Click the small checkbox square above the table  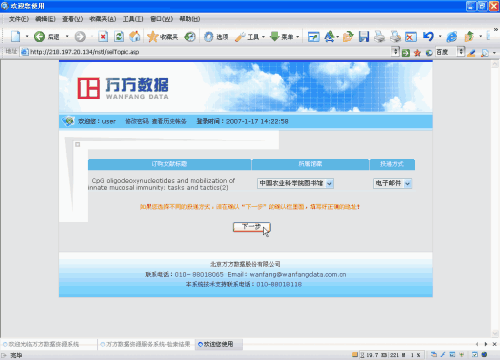78,144
